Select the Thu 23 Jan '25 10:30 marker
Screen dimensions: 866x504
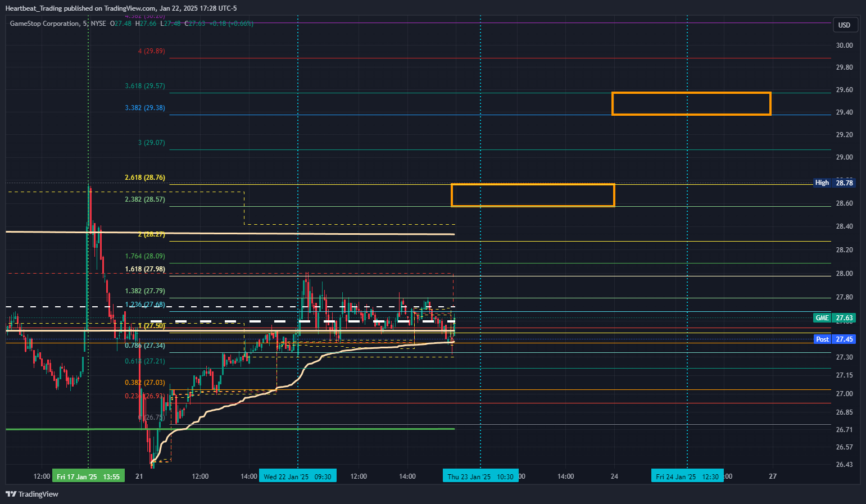coord(480,476)
